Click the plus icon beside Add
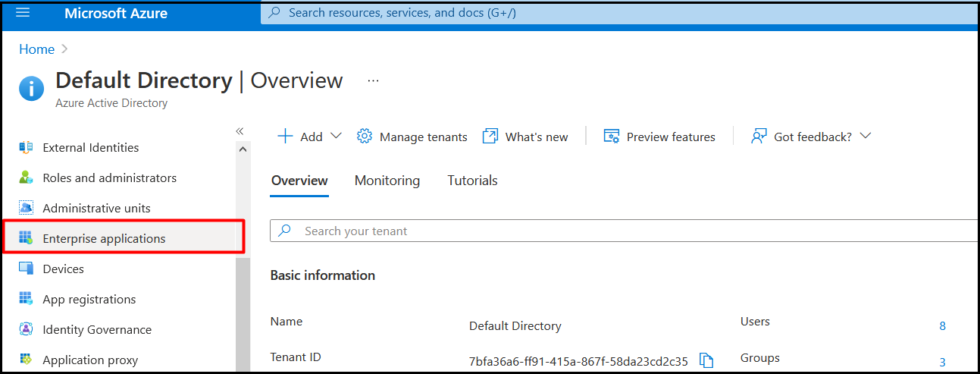 [x=285, y=137]
